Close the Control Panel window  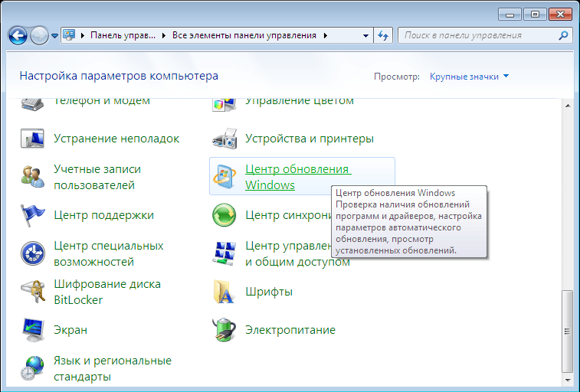click(560, 14)
